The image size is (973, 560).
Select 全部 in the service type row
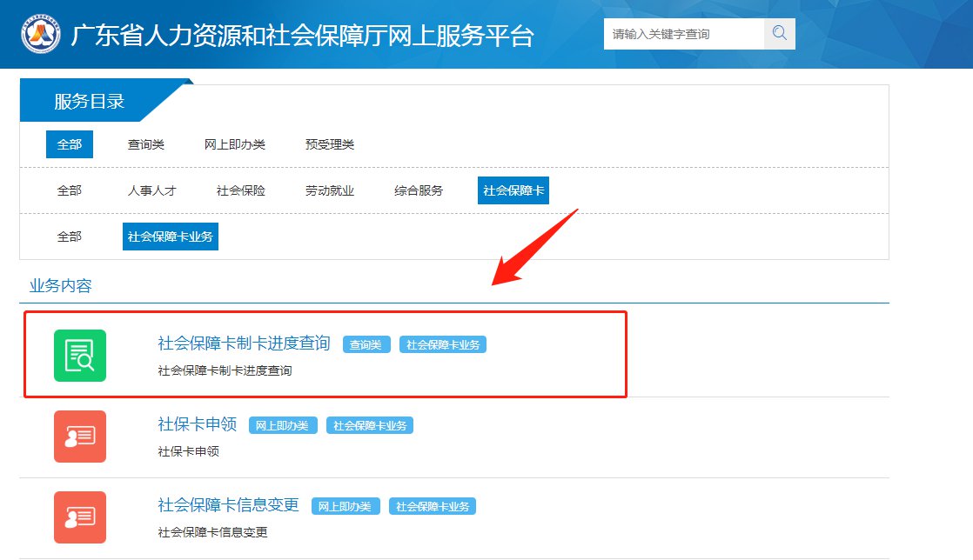click(x=70, y=144)
